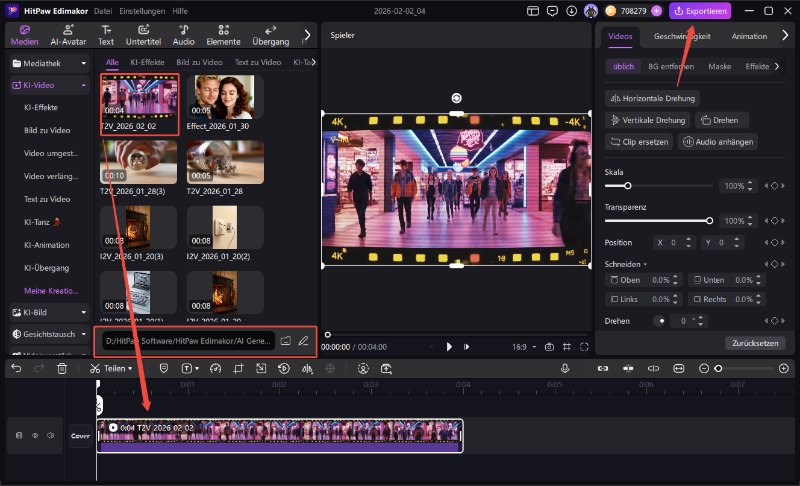
Task: Expand the KI-Bild section
Action: (49, 312)
